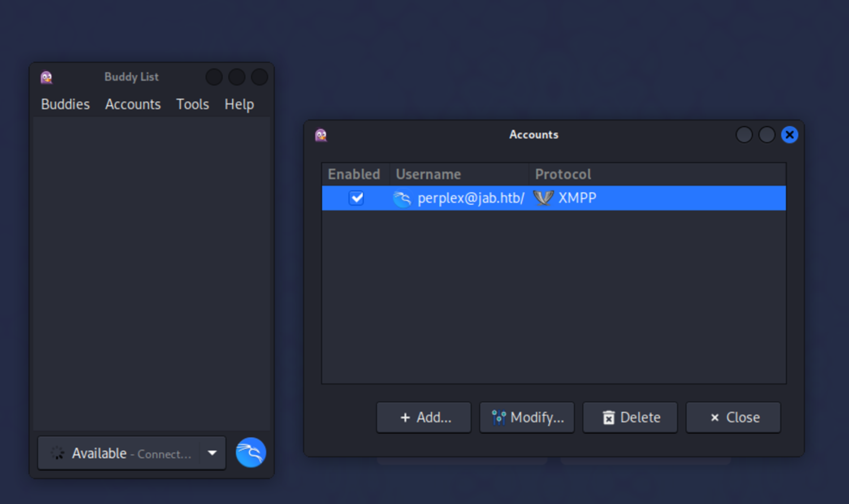Click the Modify... button
The height and width of the screenshot is (504, 849).
(x=527, y=418)
